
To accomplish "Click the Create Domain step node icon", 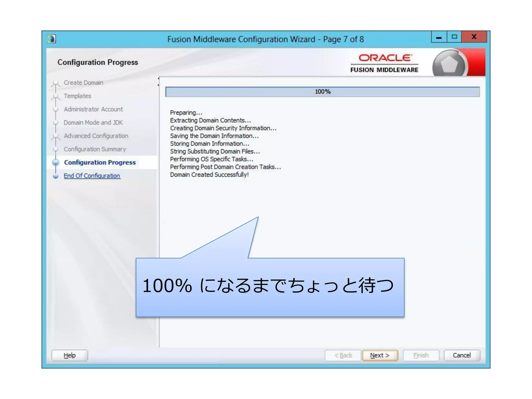I will point(56,83).
